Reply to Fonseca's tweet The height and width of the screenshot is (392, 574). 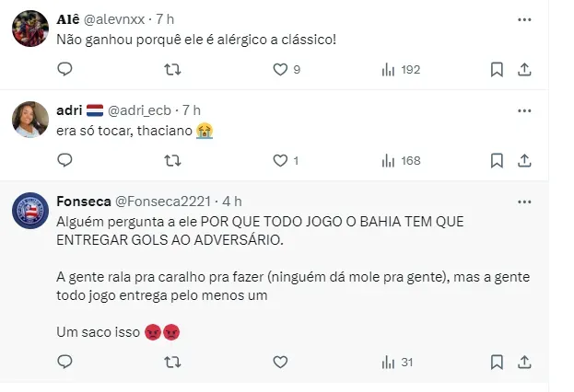tap(64, 362)
